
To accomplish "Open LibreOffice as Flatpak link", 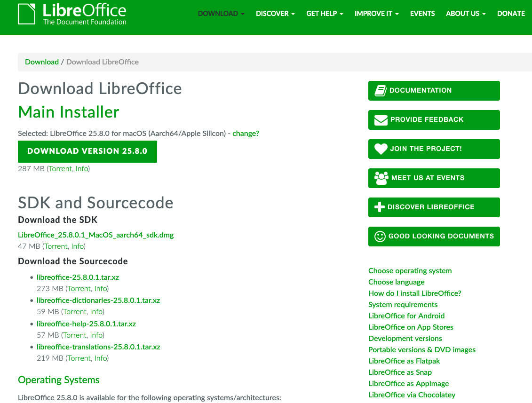I will point(404,361).
